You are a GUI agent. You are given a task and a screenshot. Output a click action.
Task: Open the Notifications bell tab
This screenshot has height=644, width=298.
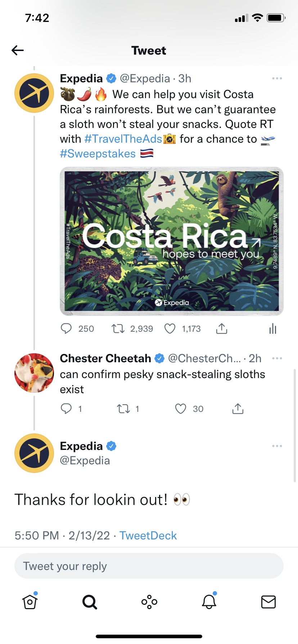tap(209, 602)
